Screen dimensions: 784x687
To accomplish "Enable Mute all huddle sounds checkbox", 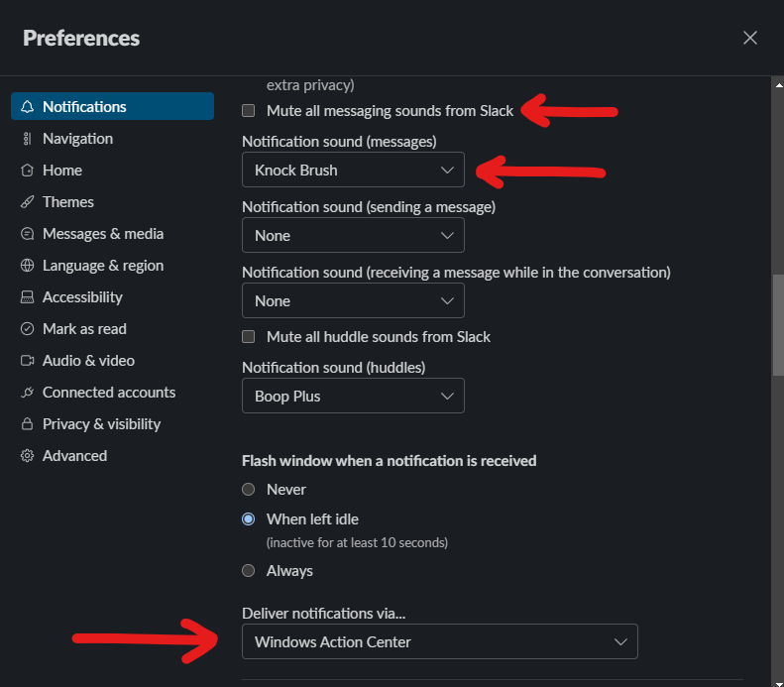I will (x=249, y=336).
